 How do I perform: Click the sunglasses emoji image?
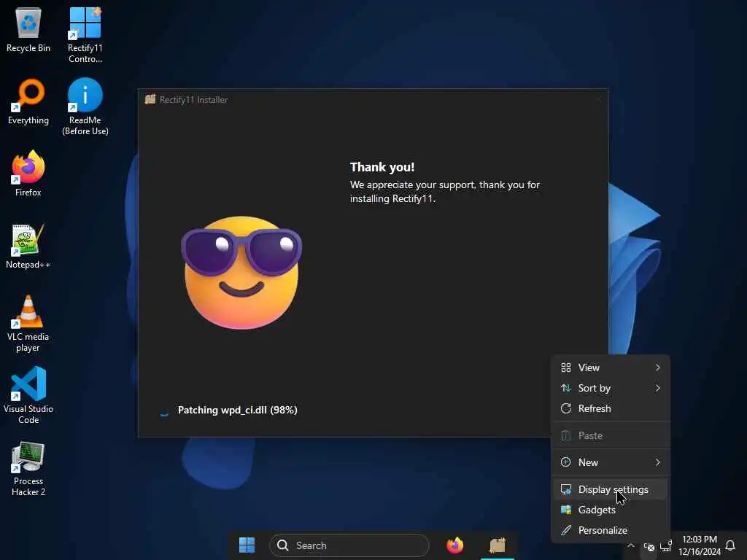point(241,273)
